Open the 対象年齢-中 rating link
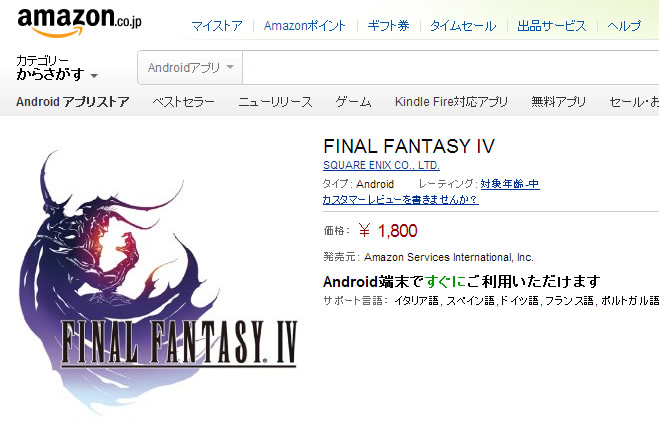The height and width of the screenshot is (439, 659). pos(510,184)
